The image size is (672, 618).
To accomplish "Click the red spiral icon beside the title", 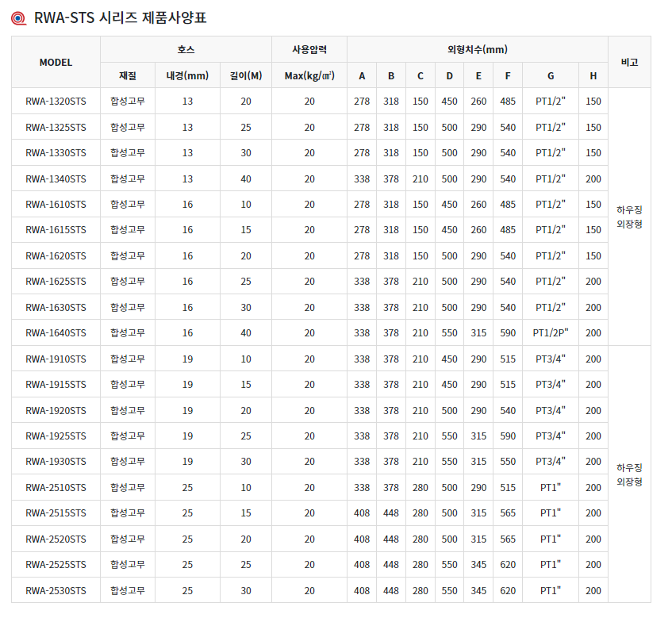I will tap(21, 19).
